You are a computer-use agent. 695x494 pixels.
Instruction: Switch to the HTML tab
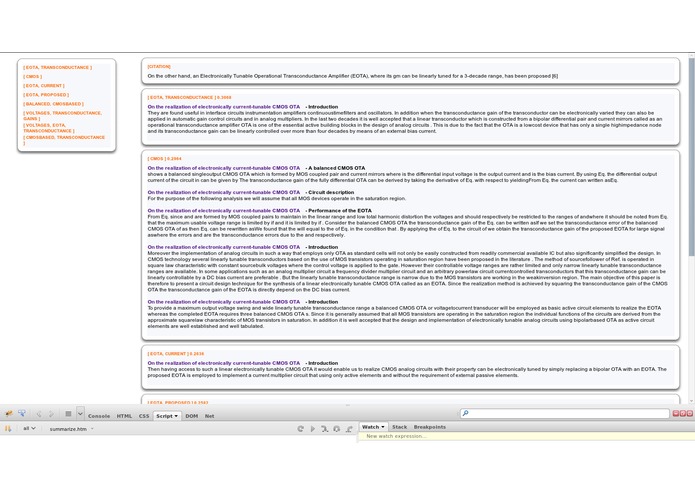[x=124, y=416]
